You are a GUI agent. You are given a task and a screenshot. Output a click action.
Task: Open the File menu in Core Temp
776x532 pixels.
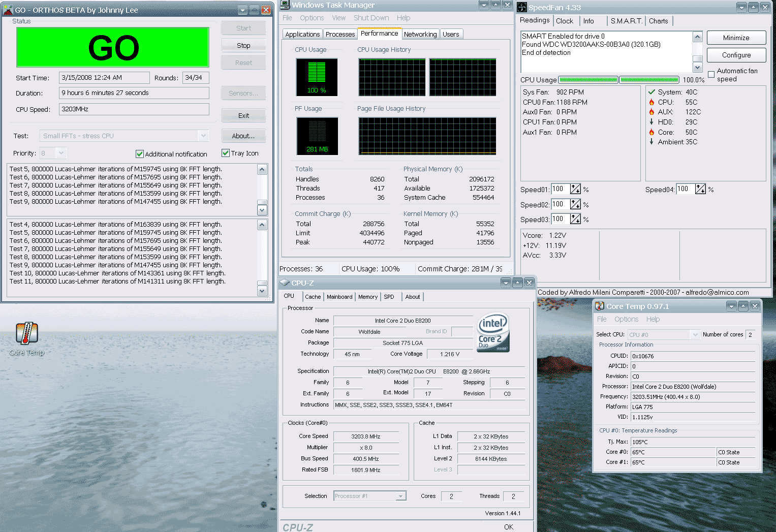602,319
